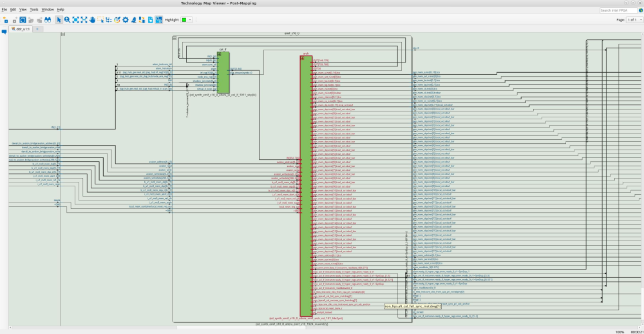Open the View menu

click(23, 10)
